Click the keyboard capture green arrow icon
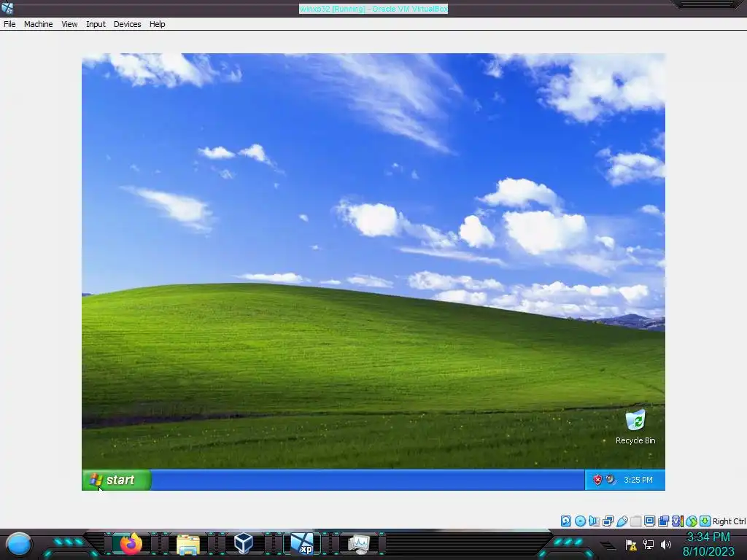The height and width of the screenshot is (560, 747). tap(705, 521)
